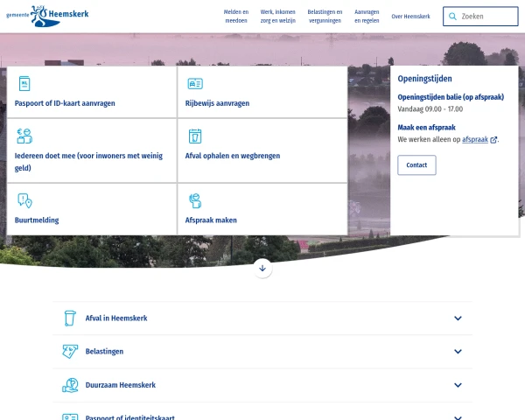
Task: Expand the Paspoort of identiteitskaart chevron
Action: [458, 417]
